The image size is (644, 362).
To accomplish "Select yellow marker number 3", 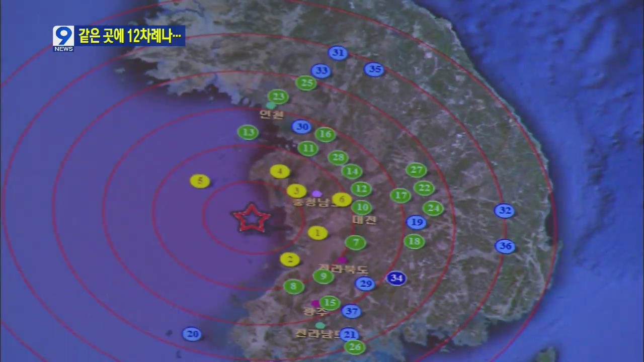I will pyautogui.click(x=296, y=191).
